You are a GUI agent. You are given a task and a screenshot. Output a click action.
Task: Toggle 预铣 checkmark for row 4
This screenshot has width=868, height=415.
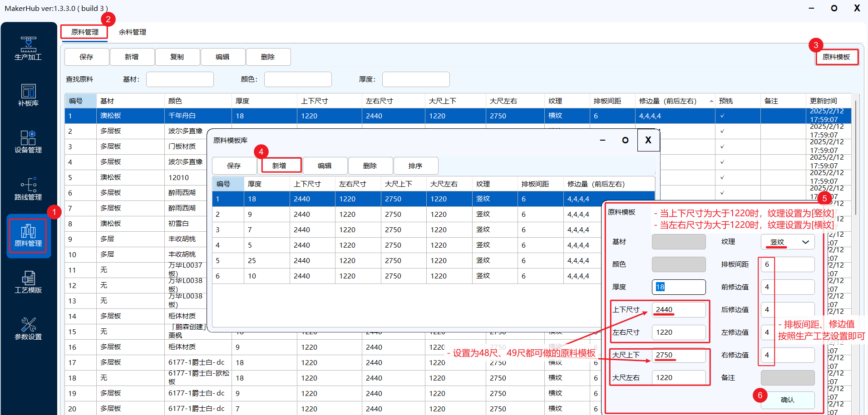(x=722, y=162)
